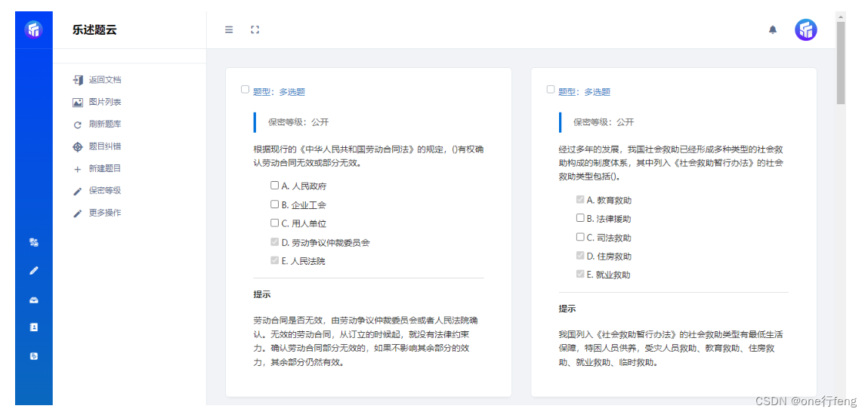Click the 题目纠错 target icon
This screenshot has height=415, width=868.
(78, 147)
